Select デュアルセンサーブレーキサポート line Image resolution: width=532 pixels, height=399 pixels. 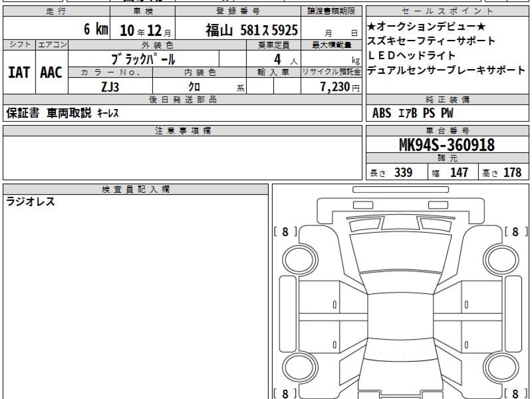coord(446,70)
